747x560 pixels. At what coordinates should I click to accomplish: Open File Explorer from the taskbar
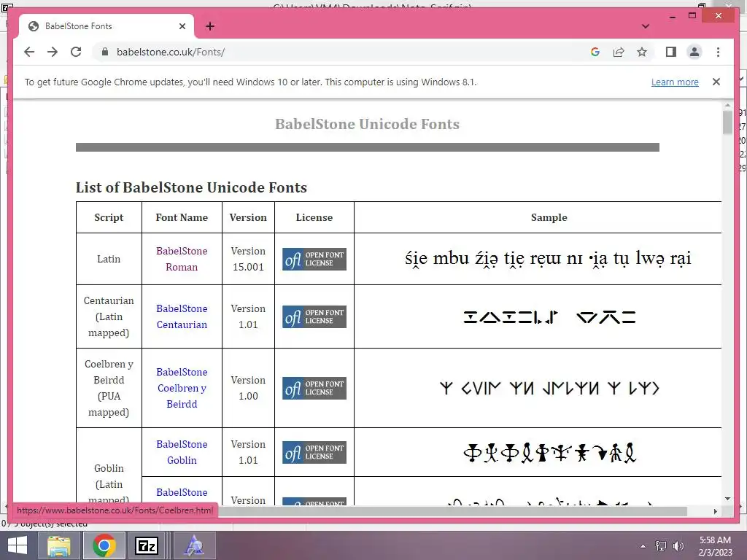point(58,545)
